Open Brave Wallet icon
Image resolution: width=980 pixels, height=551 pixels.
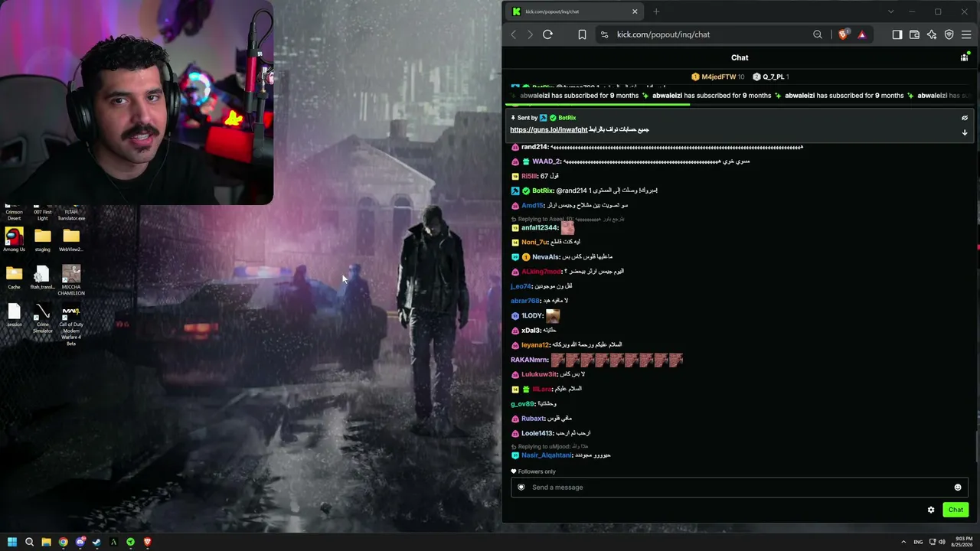[x=914, y=34]
